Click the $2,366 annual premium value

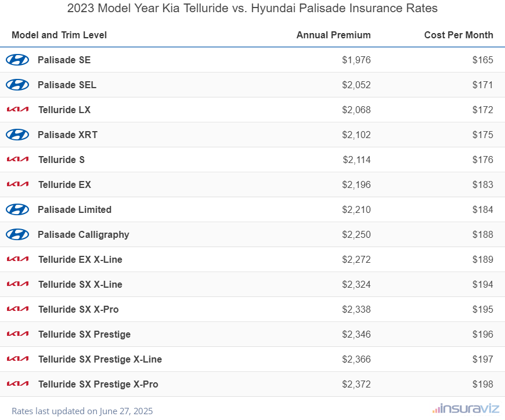pyautogui.click(x=356, y=359)
